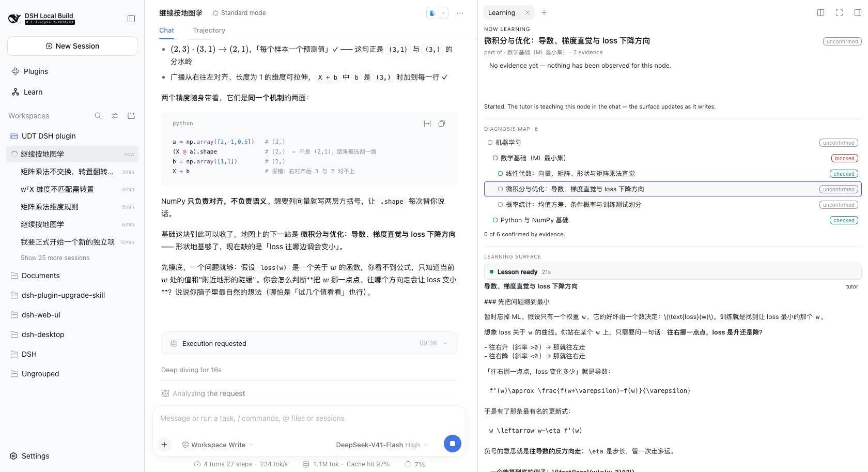868x472 pixels.
Task: Select the 数学基础 (ML 最小集) node
Action: pos(673,158)
